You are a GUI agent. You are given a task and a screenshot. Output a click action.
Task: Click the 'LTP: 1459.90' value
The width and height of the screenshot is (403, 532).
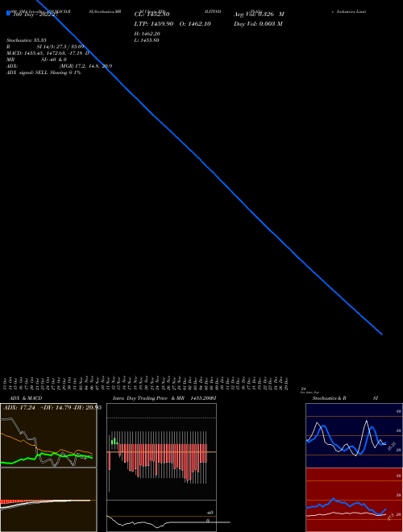[154, 23]
